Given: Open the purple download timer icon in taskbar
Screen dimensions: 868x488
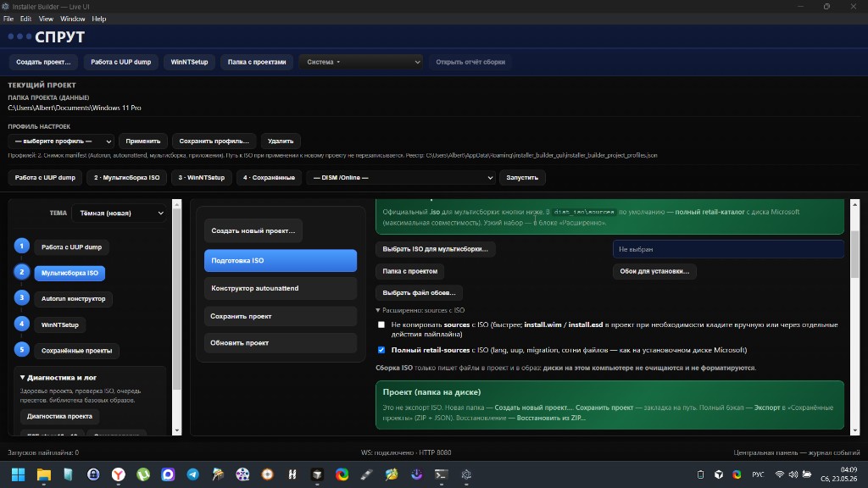Looking at the screenshot, I should (416, 474).
